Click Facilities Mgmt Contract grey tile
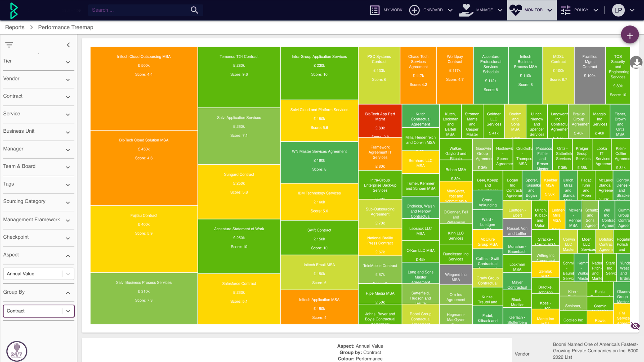 tap(590, 75)
